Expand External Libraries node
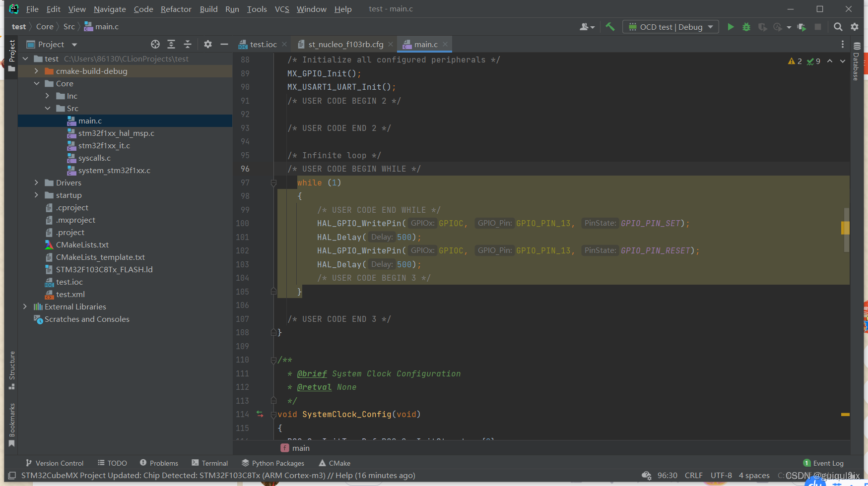The width and height of the screenshot is (868, 486). click(x=25, y=306)
